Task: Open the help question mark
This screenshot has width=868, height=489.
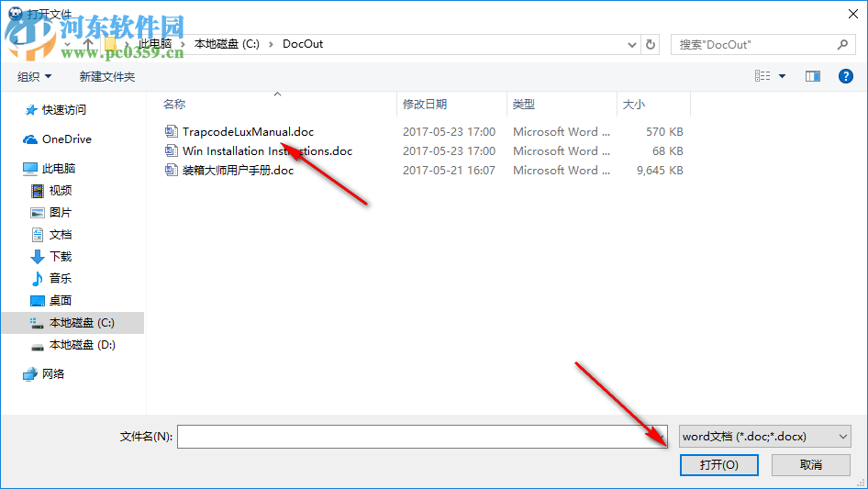Action: click(x=845, y=76)
